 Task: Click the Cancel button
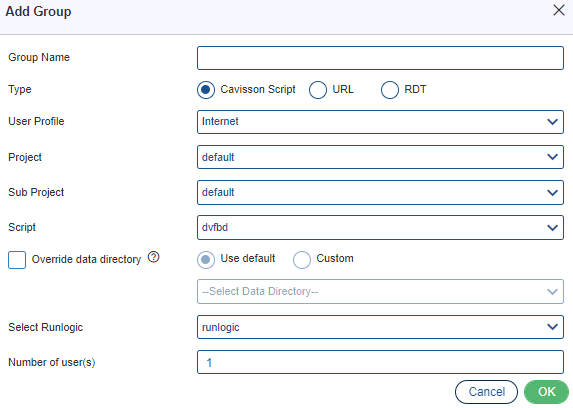[x=486, y=392]
